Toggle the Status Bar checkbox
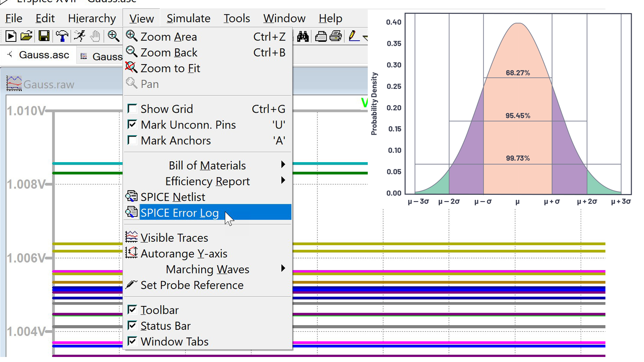 [132, 326]
